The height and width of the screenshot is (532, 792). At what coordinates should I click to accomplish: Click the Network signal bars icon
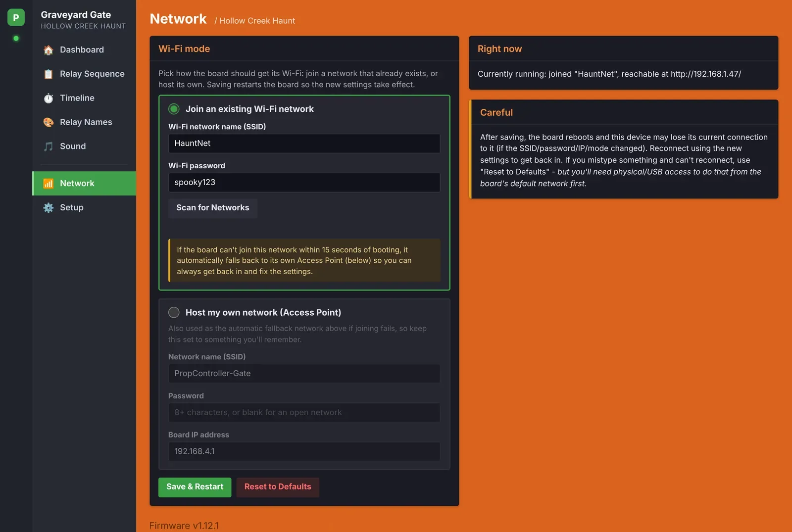(x=48, y=184)
